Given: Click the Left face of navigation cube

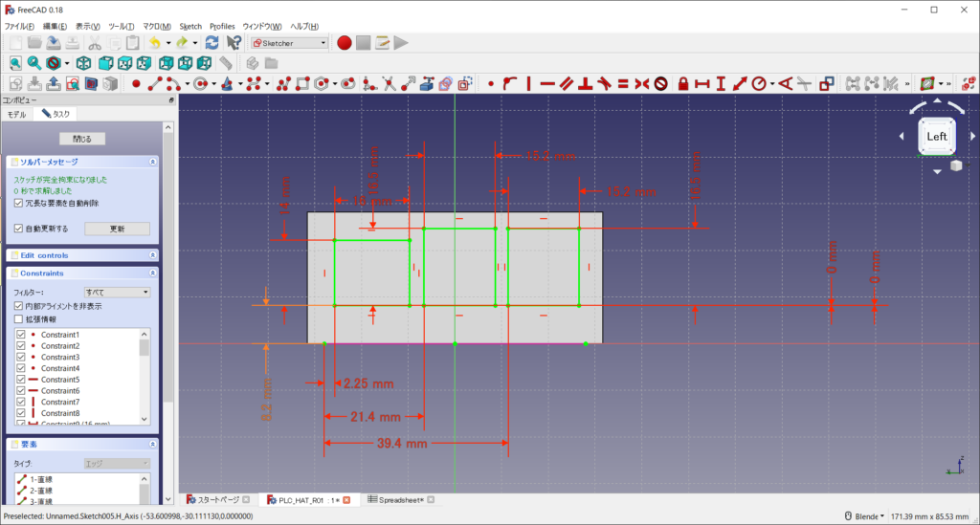Looking at the screenshot, I should [936, 137].
